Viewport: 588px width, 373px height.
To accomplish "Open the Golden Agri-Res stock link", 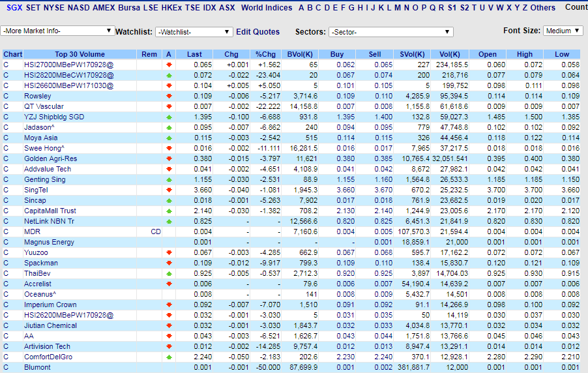I will (x=51, y=158).
